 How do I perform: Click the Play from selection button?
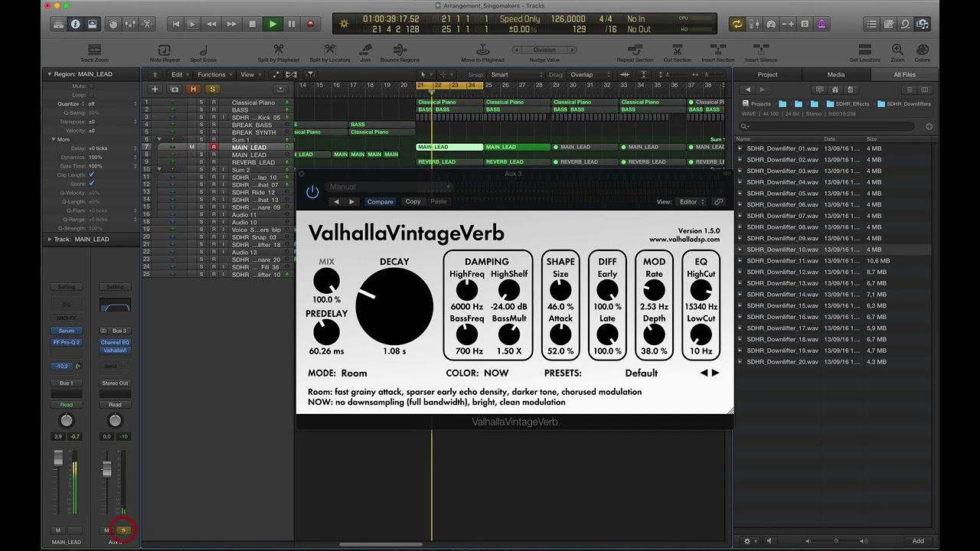point(193,24)
